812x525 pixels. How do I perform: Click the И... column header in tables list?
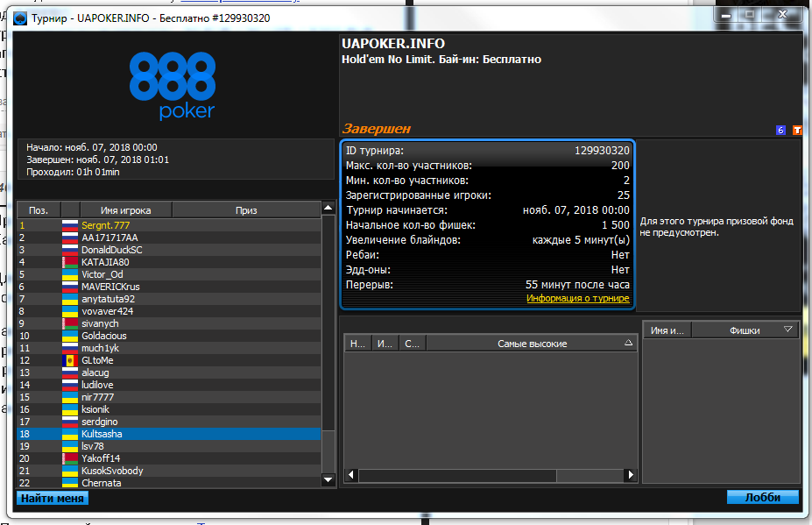[385, 343]
